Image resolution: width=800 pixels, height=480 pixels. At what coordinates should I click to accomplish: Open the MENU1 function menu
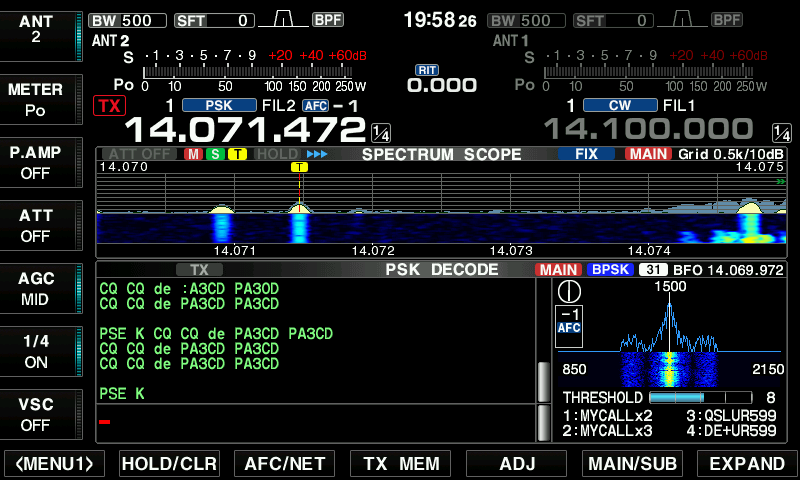pyautogui.click(x=55, y=463)
